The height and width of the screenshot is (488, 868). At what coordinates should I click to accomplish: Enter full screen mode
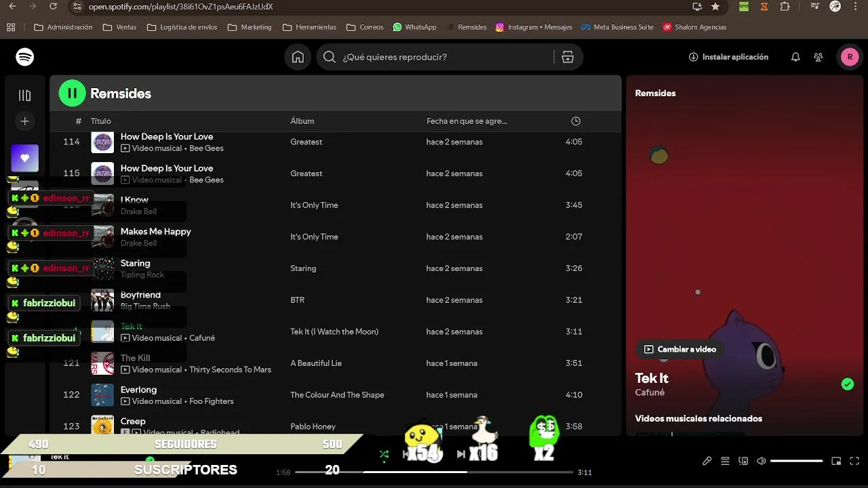point(854,461)
